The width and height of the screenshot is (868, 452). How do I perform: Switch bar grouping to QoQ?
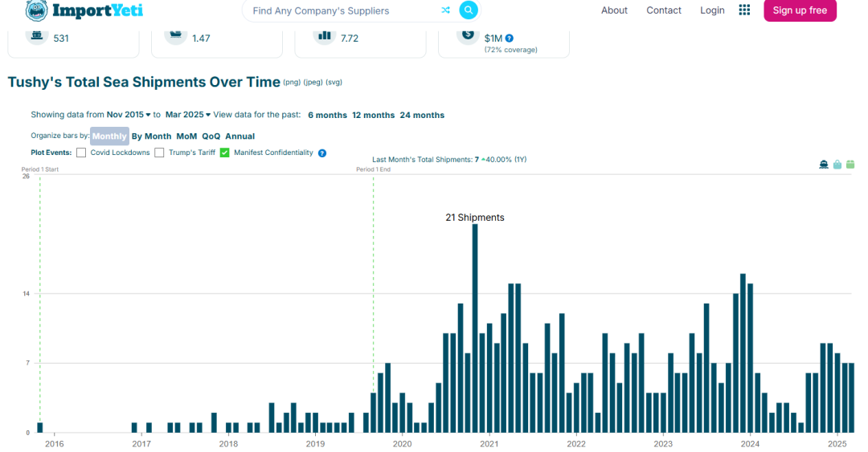coord(211,136)
